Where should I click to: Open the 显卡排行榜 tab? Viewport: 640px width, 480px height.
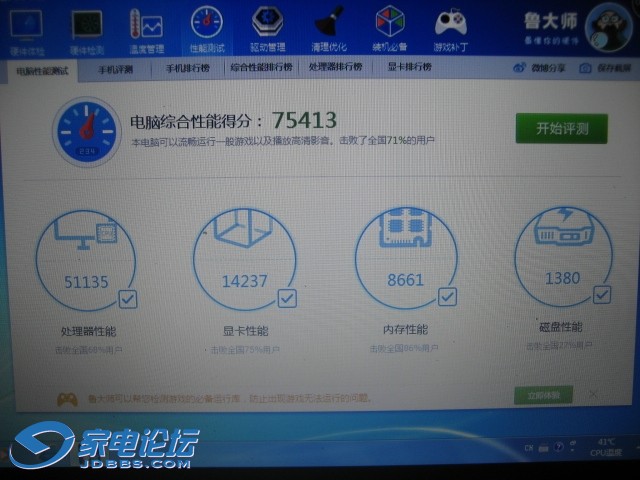(x=409, y=67)
